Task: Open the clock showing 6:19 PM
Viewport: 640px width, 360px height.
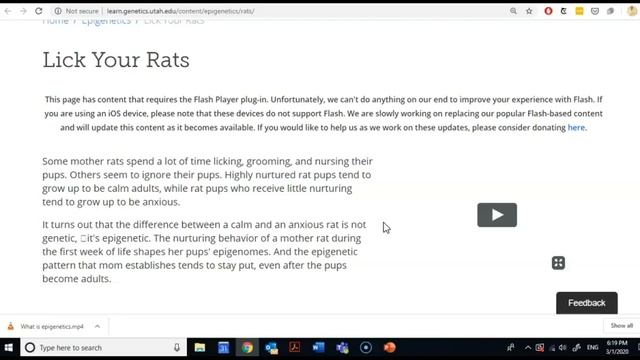Action: coord(617,347)
